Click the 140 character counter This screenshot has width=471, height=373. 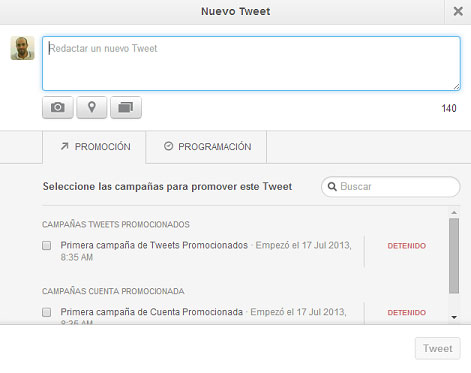(x=449, y=108)
